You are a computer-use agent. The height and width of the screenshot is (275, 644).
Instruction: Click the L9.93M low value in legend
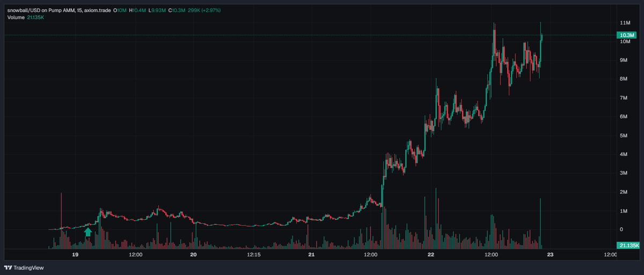157,10
